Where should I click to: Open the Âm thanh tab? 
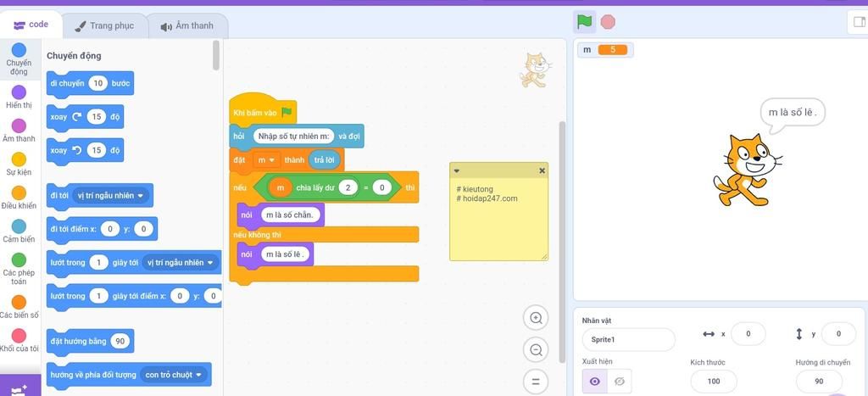click(187, 25)
